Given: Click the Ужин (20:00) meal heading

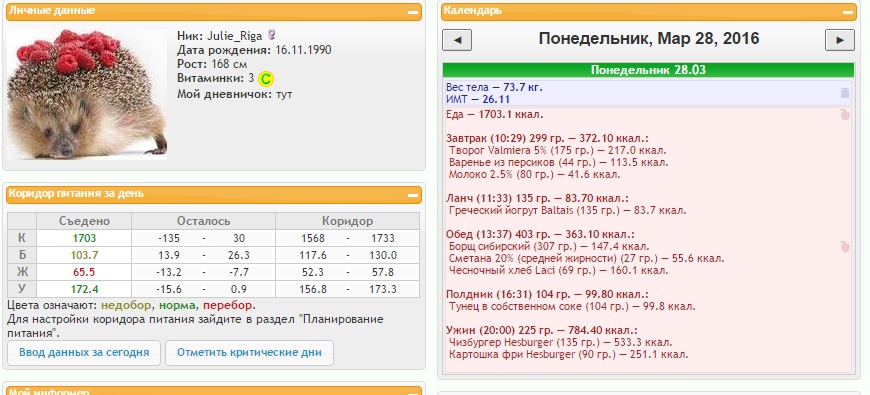Looking at the screenshot, I should (542, 330).
